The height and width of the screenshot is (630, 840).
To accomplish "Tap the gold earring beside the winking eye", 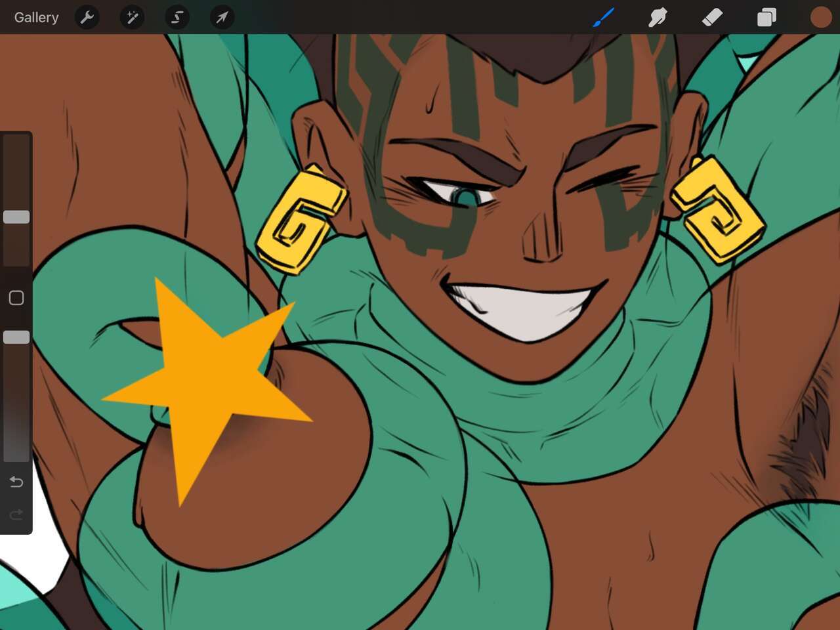I will coord(719,210).
